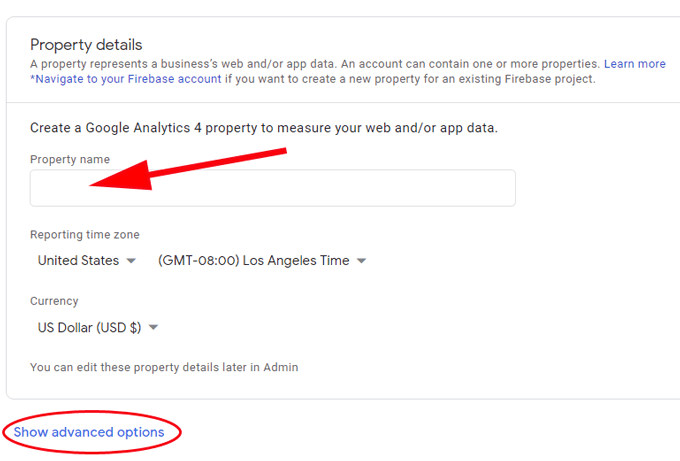The image size is (680, 461).
Task: Click the Property details heading
Action: [86, 44]
